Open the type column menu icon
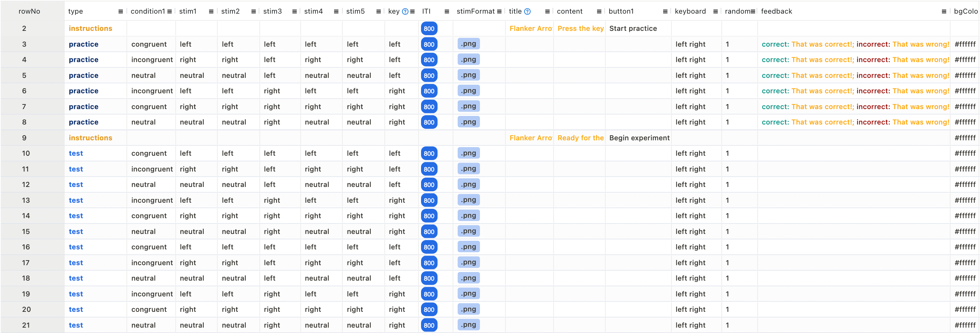The height and width of the screenshot is (333, 980). (121, 11)
